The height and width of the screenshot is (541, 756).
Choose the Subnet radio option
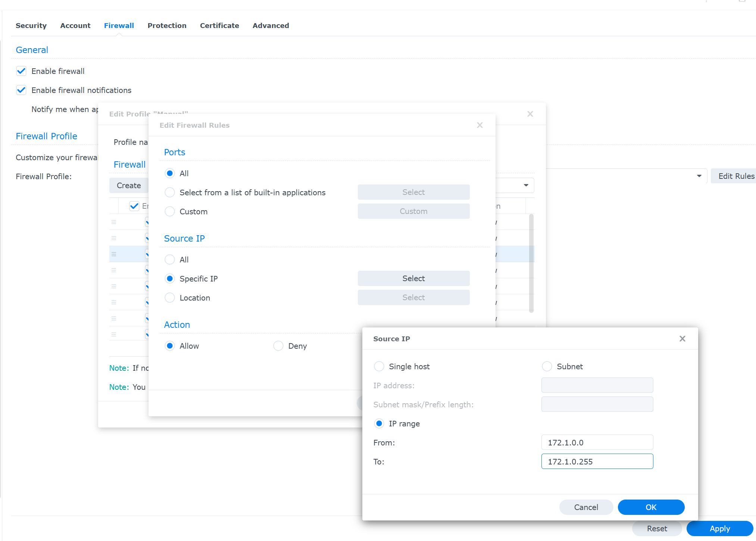(x=547, y=366)
